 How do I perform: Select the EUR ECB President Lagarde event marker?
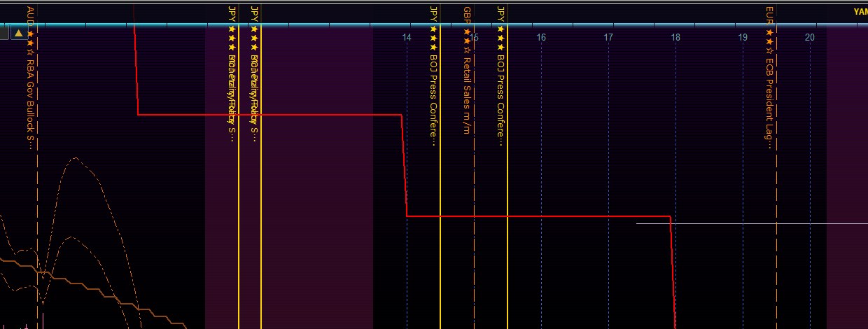(769, 78)
